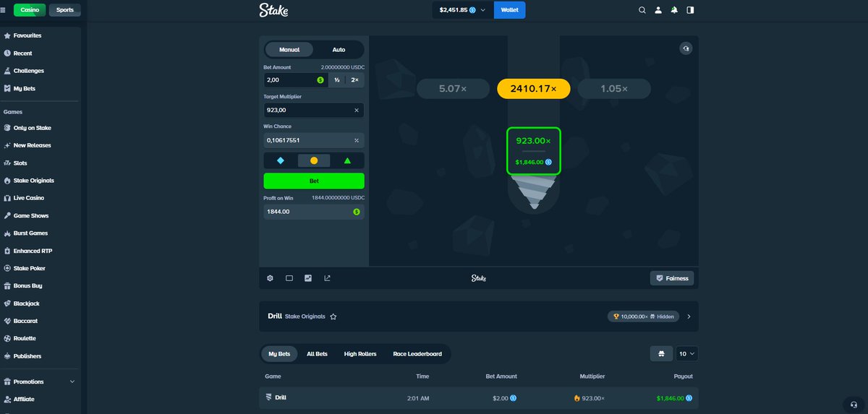Toggle the chat sidebar panel icon
The height and width of the screenshot is (414, 868).
(x=690, y=10)
